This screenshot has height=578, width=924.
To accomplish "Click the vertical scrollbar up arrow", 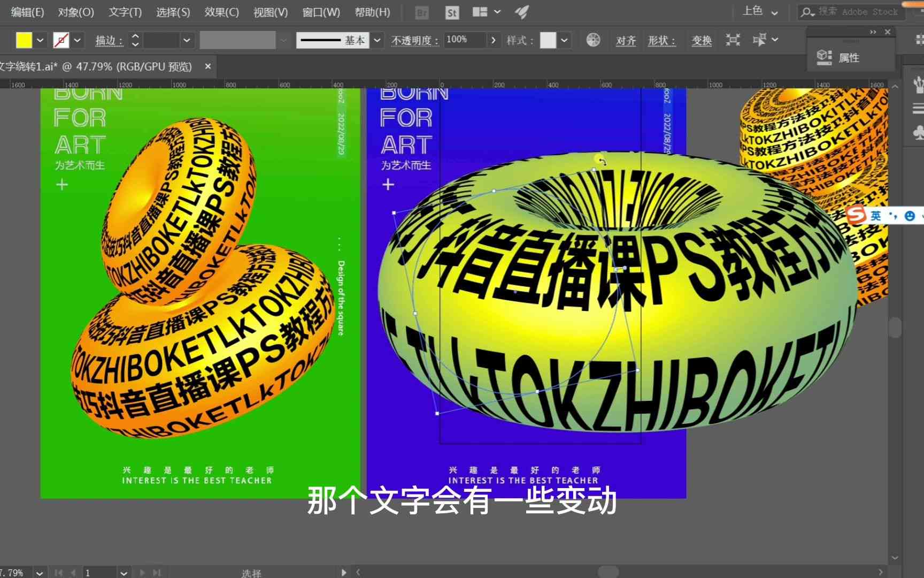I will pos(895,86).
